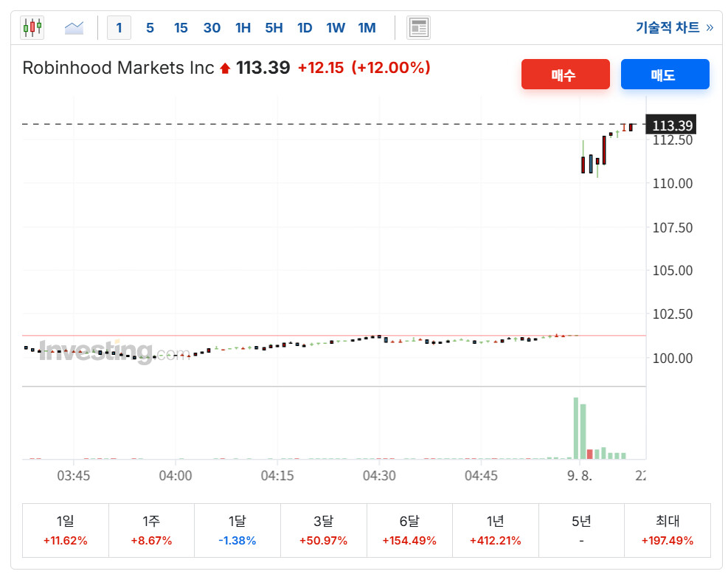Image resolution: width=728 pixels, height=574 pixels.
Task: Click the 102.50 price axis label
Action: pos(672,314)
